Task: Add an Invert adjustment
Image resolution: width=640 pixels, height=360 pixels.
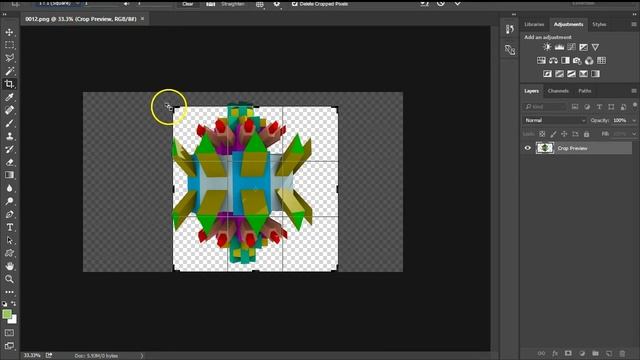Action: [x=547, y=74]
